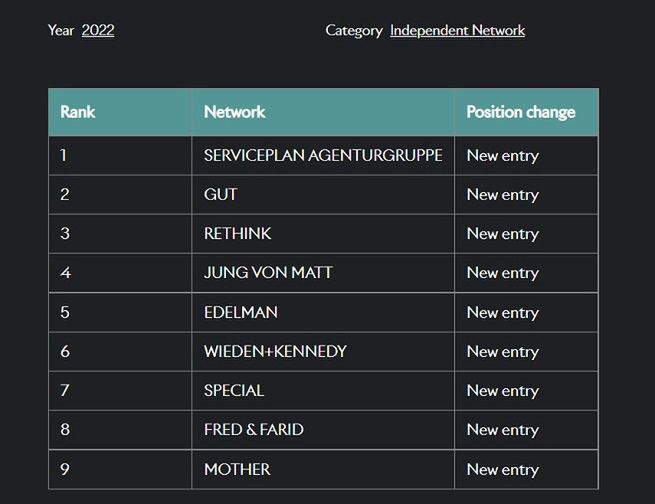Screen dimensions: 655x504
Task: Click rank number 5 cell
Action: [65, 312]
